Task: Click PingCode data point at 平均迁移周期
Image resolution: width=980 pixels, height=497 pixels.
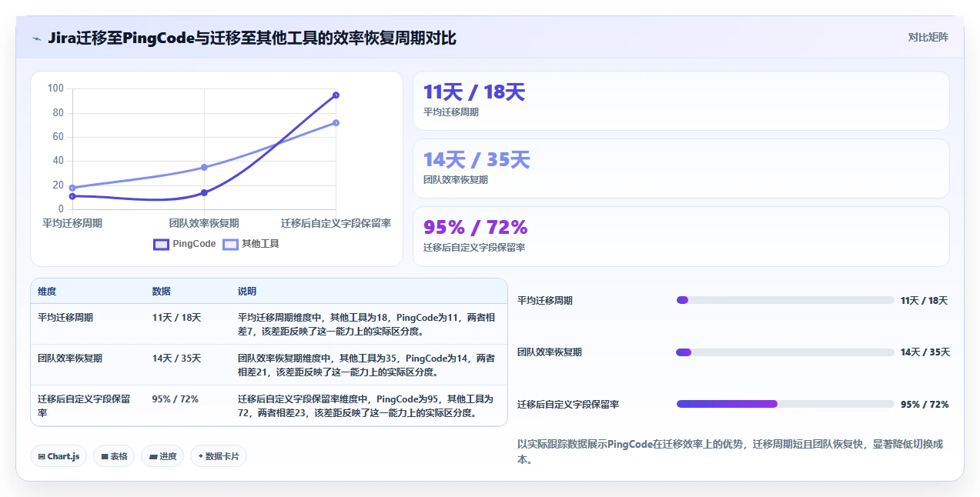Action: pyautogui.click(x=72, y=196)
